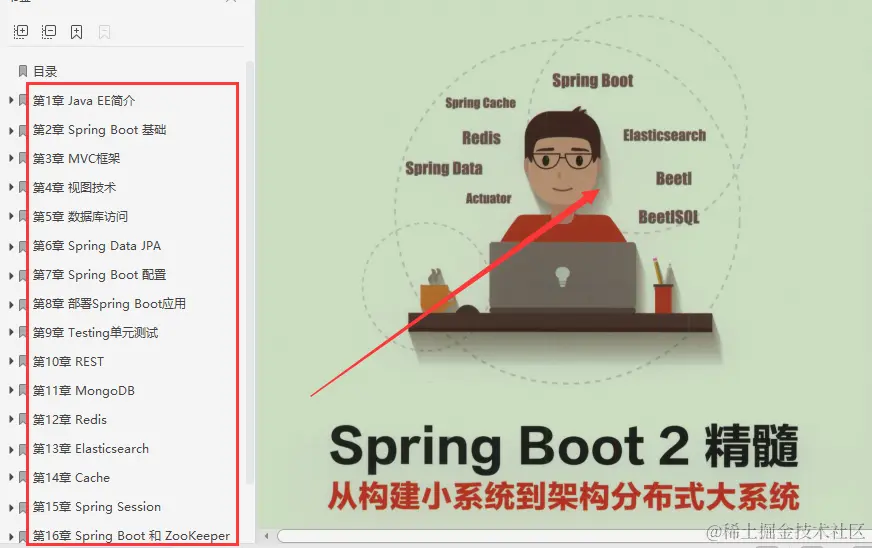Viewport: 872px width, 548px height.
Task: Click the Actuator label on cover
Action: click(488, 198)
